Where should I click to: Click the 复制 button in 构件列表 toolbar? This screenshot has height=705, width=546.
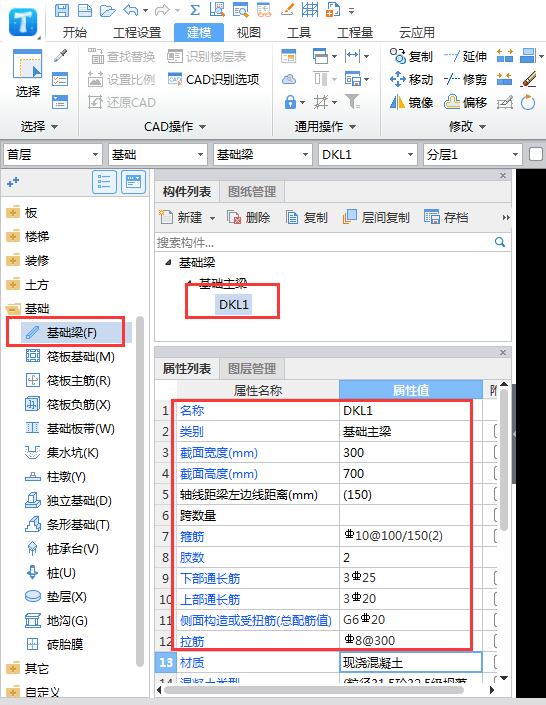307,218
